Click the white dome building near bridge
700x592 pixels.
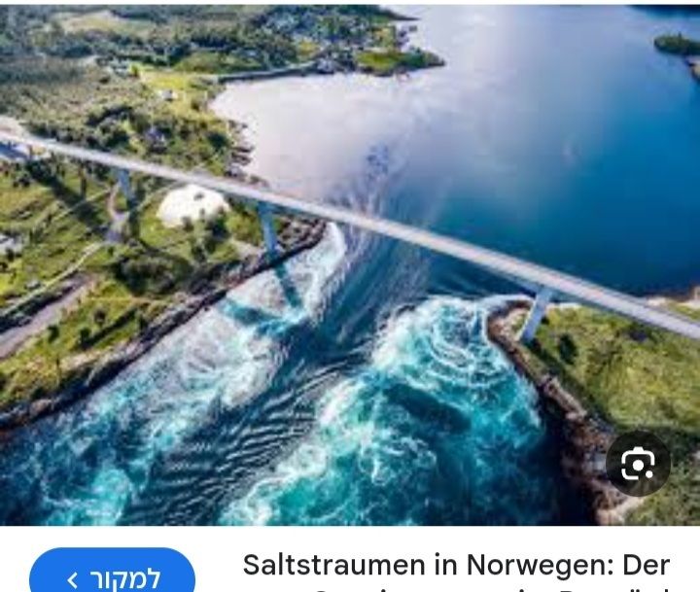tap(192, 204)
